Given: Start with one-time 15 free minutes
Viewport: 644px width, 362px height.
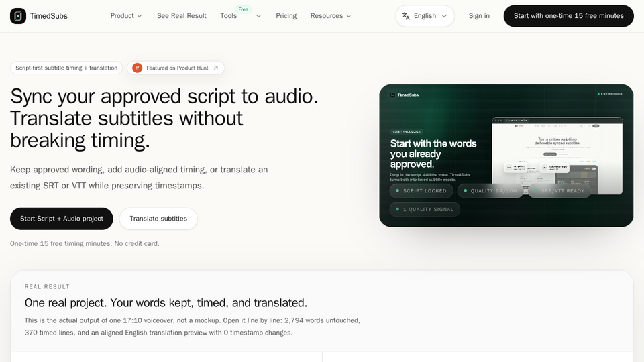Looking at the screenshot, I should tap(568, 16).
